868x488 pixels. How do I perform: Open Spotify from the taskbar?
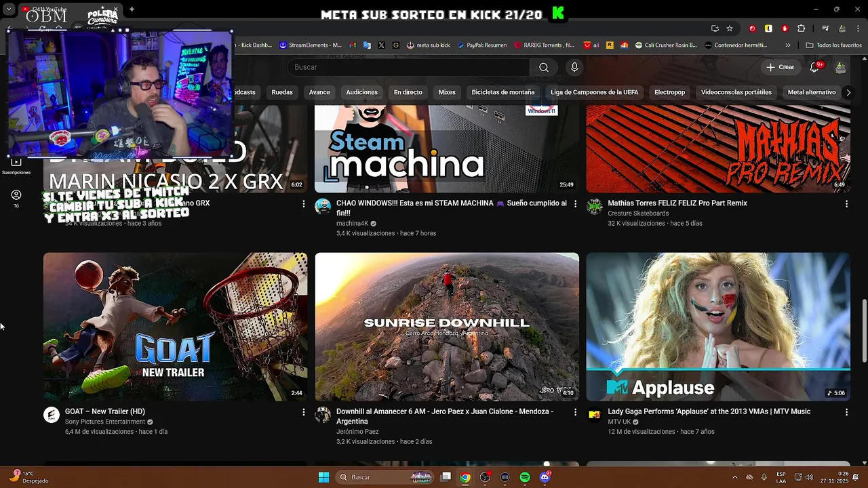pyautogui.click(x=525, y=477)
